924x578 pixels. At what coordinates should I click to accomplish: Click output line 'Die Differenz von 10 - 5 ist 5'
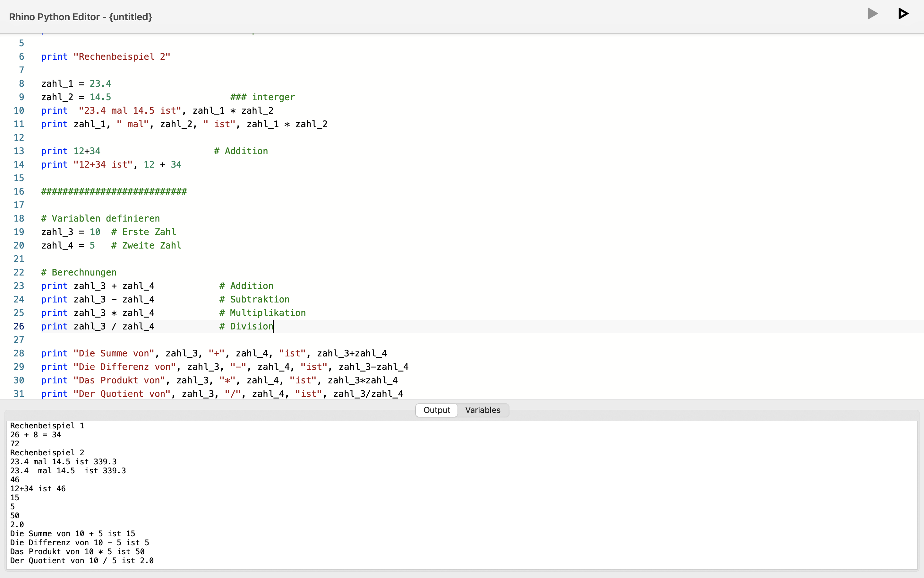point(80,542)
